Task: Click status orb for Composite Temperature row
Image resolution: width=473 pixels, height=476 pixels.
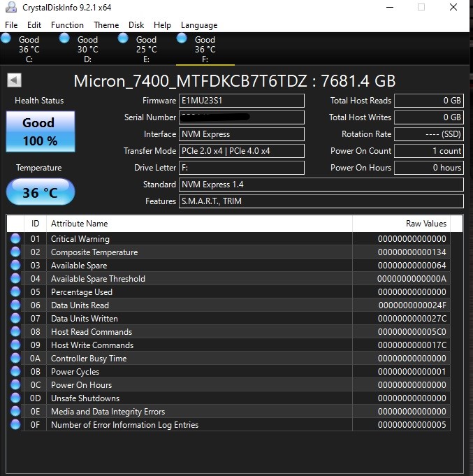Action: (x=15, y=252)
